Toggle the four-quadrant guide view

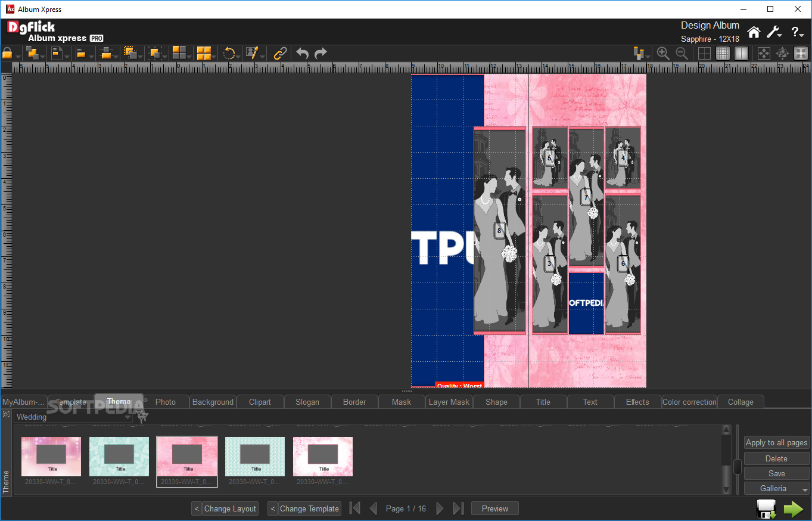[x=704, y=53]
